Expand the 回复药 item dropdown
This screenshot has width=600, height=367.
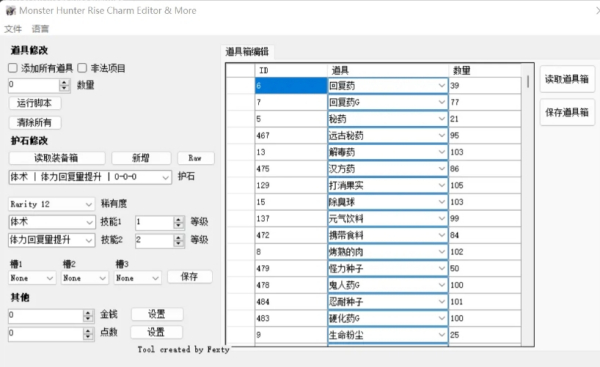click(x=441, y=86)
